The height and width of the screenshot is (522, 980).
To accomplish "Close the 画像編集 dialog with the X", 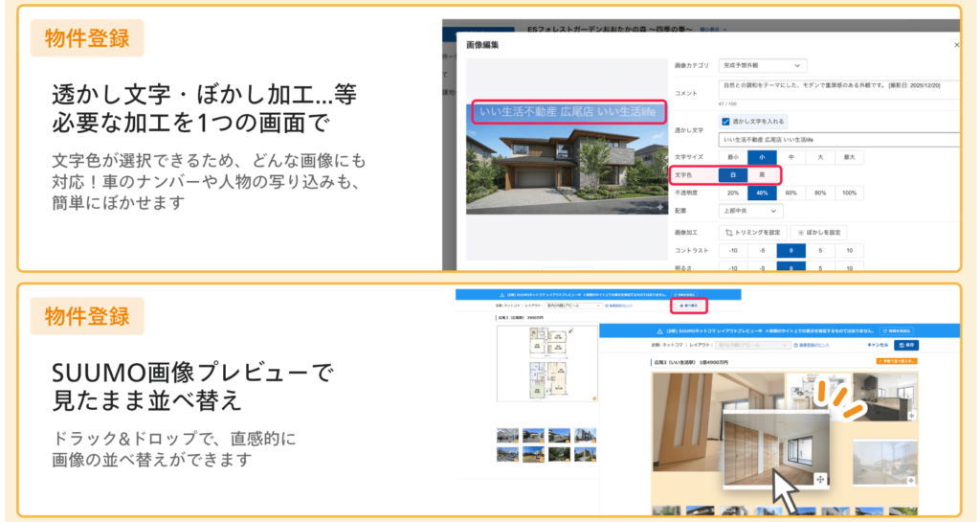I will (x=956, y=45).
